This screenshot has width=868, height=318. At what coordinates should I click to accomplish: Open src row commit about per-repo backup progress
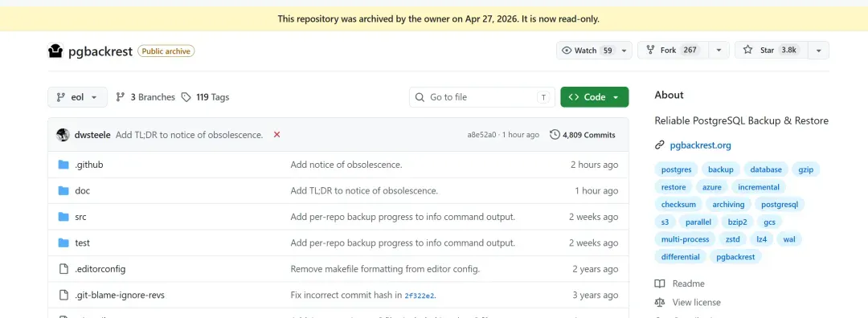click(403, 217)
